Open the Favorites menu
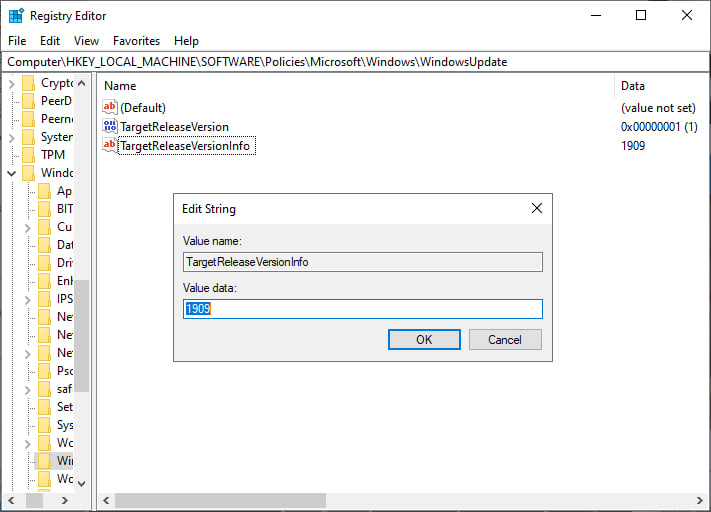This screenshot has width=711, height=512. tap(136, 41)
